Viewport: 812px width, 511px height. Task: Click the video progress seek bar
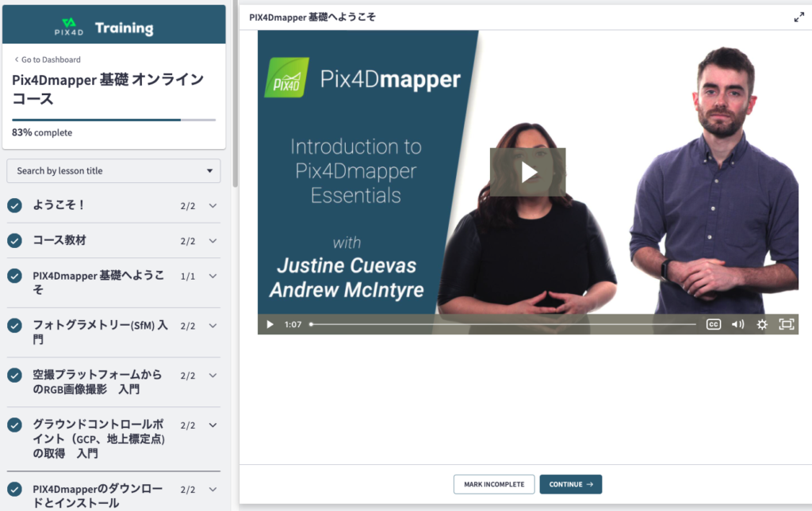point(503,324)
